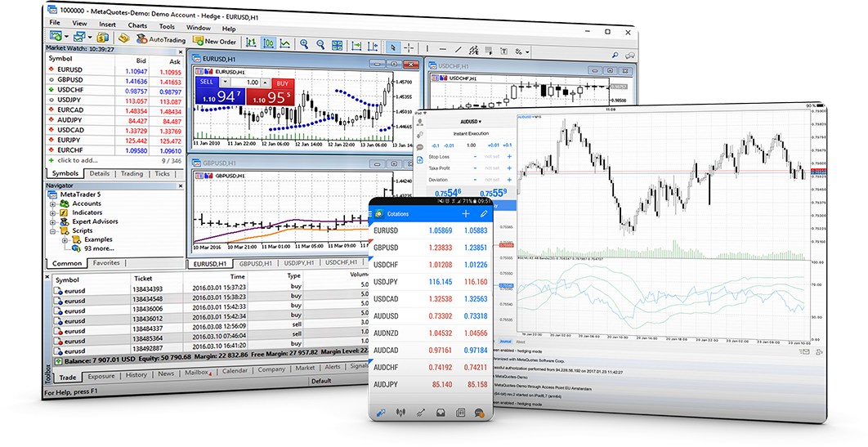Close the Market Watch panel

[x=181, y=51]
